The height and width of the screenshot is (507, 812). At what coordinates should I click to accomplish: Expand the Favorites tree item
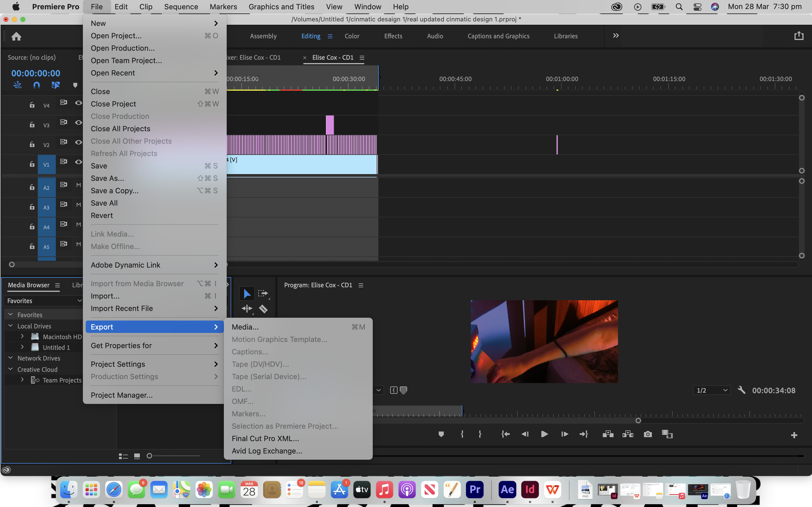click(x=10, y=314)
